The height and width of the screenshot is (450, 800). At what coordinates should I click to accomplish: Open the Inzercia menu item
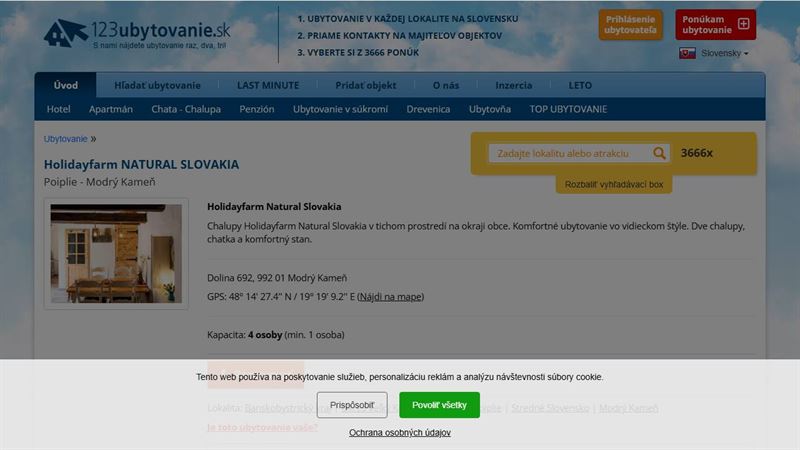(513, 85)
